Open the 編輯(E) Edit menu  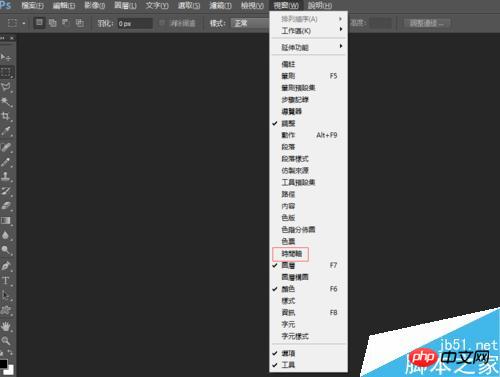point(64,5)
